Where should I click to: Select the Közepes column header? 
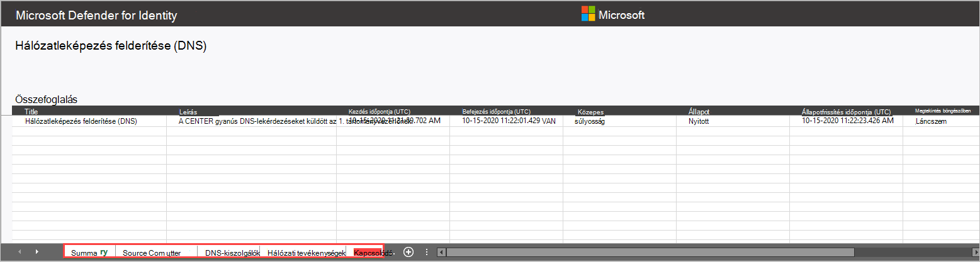coord(590,112)
